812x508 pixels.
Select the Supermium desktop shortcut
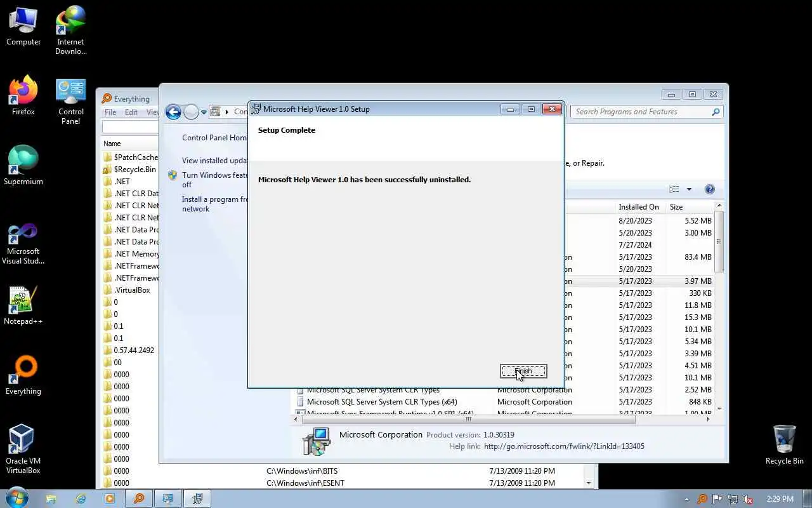(23, 166)
